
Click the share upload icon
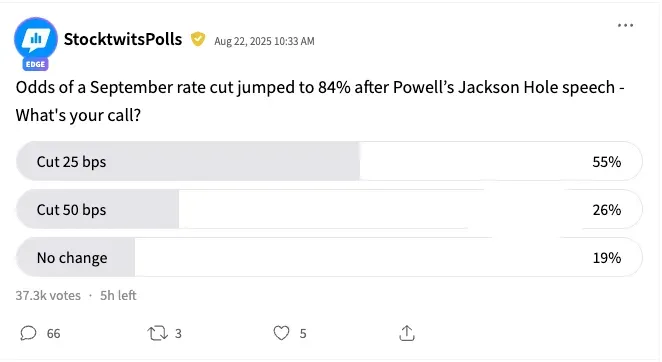tap(407, 333)
